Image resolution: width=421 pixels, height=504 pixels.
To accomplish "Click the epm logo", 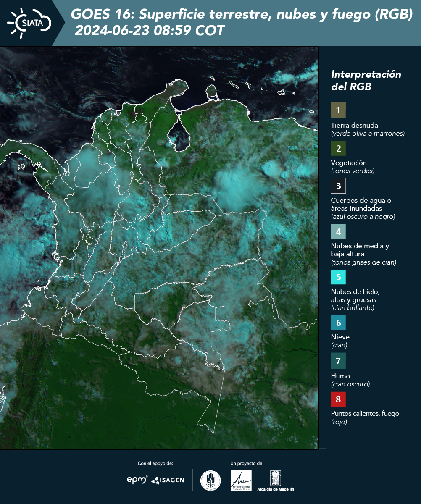I will click(x=137, y=480).
